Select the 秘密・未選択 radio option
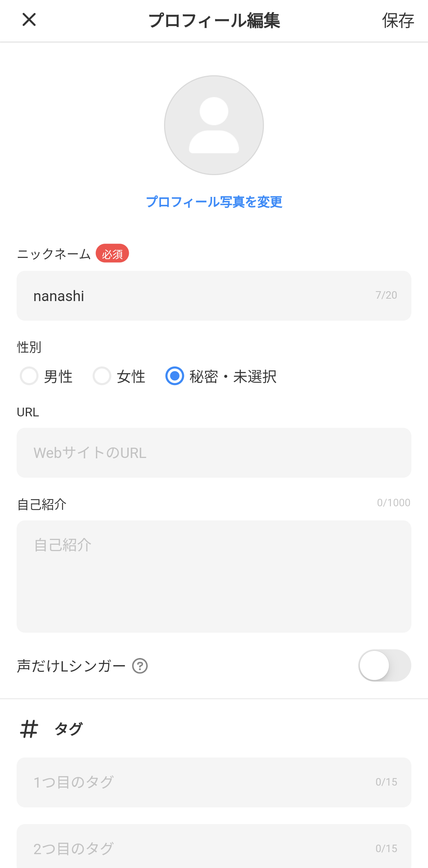 [175, 376]
